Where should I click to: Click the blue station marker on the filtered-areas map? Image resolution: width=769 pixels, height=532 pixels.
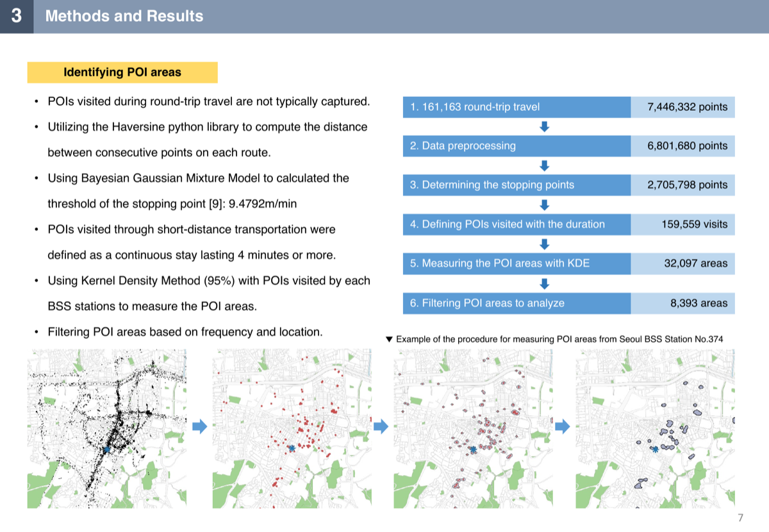tap(655, 449)
